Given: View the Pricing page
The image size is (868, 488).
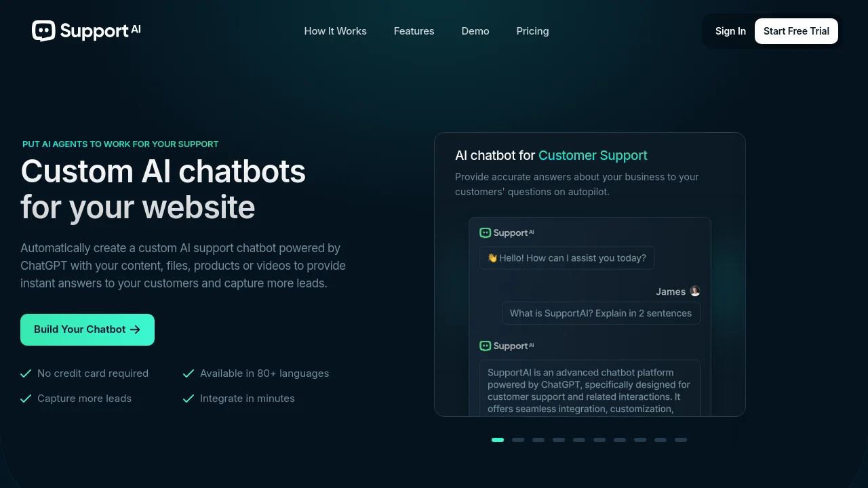Looking at the screenshot, I should [x=532, y=31].
